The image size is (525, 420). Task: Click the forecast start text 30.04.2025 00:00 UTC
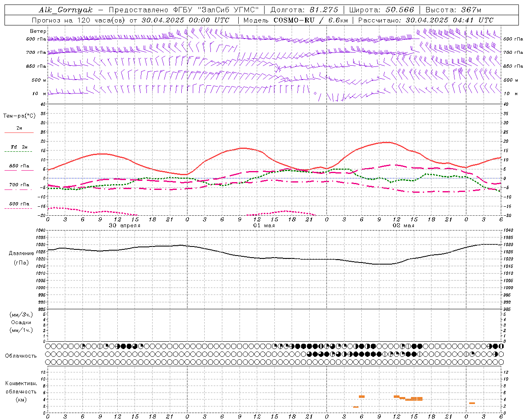coord(185,20)
